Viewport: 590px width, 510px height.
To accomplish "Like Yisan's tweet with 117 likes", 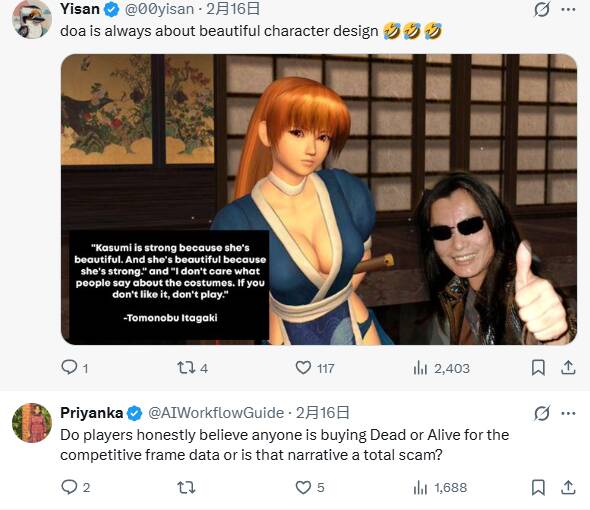I will (x=315, y=367).
